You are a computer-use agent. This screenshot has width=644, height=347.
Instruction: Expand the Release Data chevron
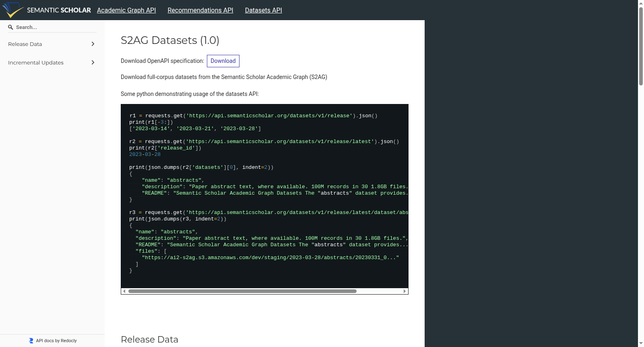(93, 44)
